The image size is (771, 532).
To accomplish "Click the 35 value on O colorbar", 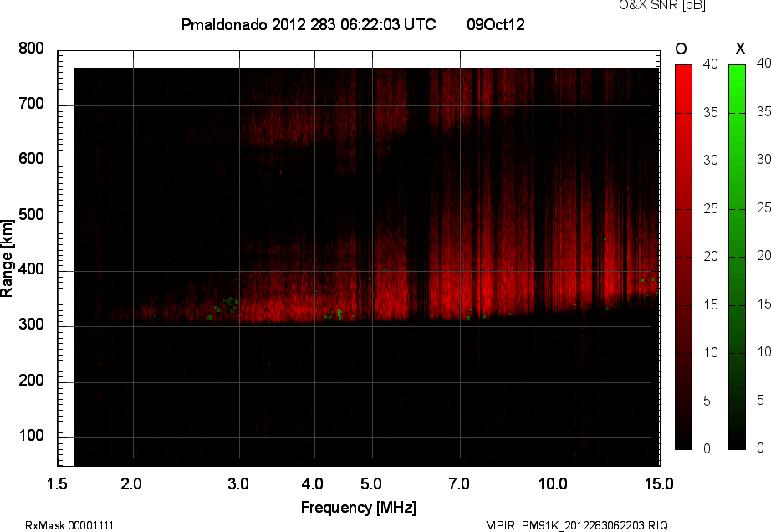I will click(711, 113).
